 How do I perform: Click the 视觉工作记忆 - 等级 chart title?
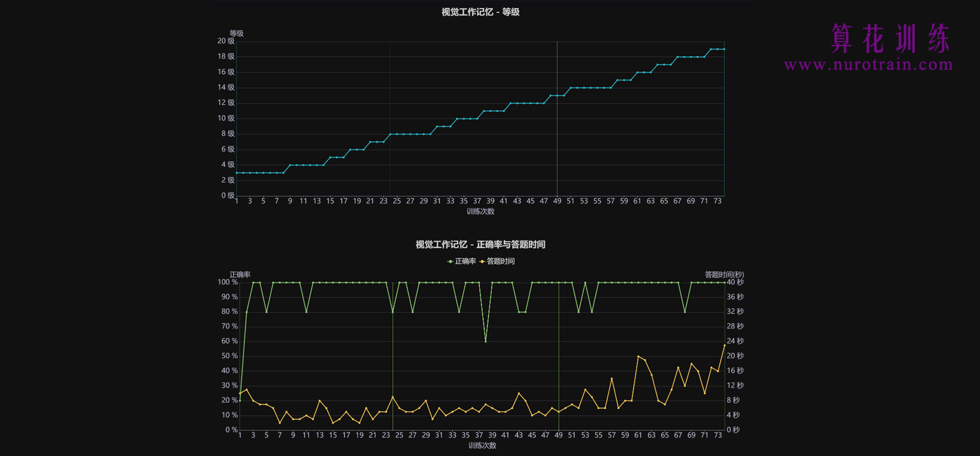(x=480, y=12)
